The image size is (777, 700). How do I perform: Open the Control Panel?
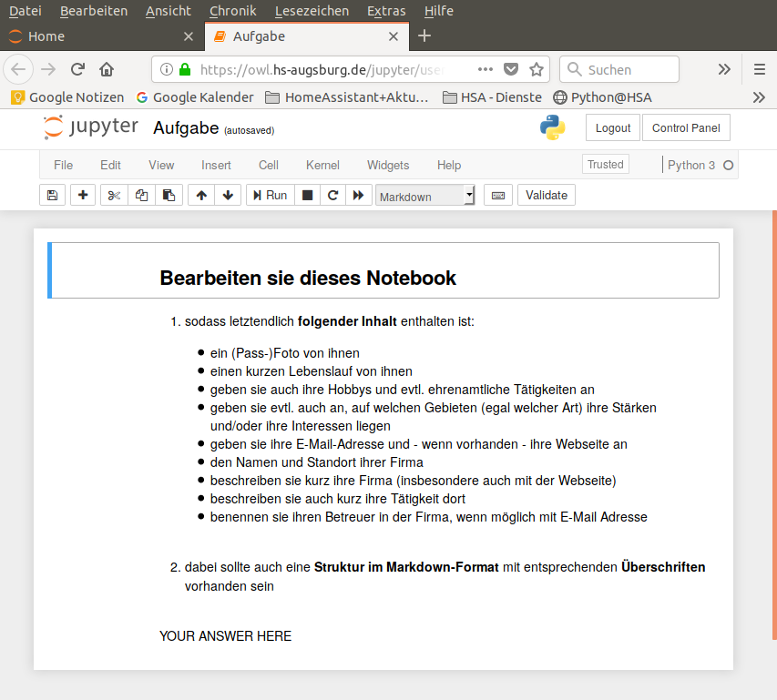[686, 127]
